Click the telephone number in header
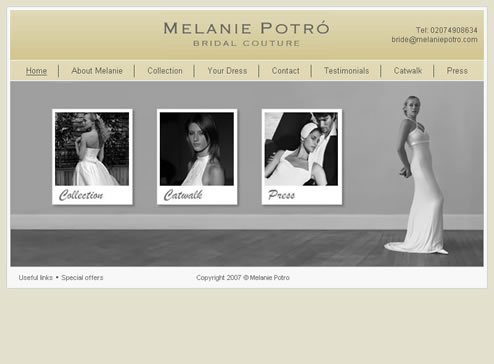This screenshot has width=494, height=364. 447,30
